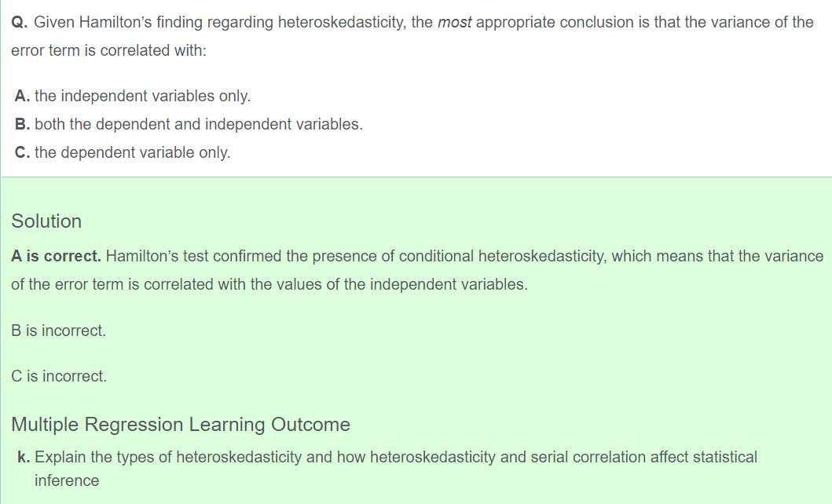This screenshot has width=832, height=504.
Task: Click learning outcome k about heteroskedasticity
Action: 387,469
